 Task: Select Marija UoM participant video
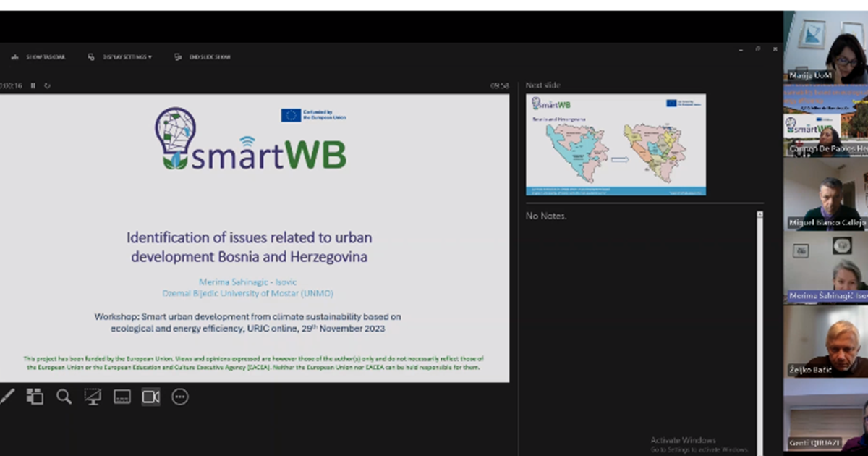825,47
